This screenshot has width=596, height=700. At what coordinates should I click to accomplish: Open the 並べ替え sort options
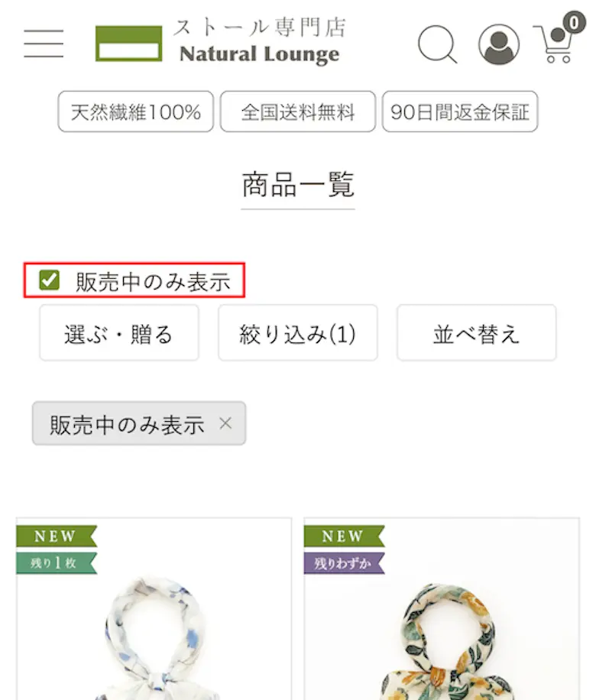[476, 332]
